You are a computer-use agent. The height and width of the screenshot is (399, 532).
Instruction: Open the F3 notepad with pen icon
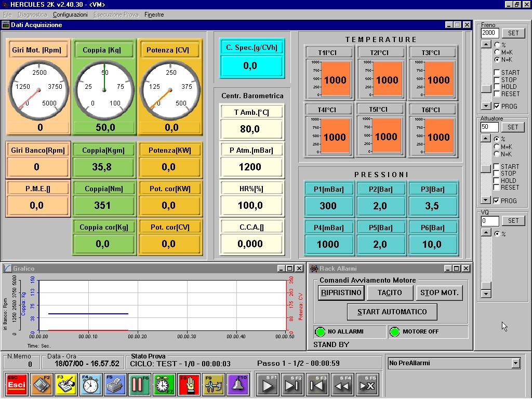[x=66, y=385]
